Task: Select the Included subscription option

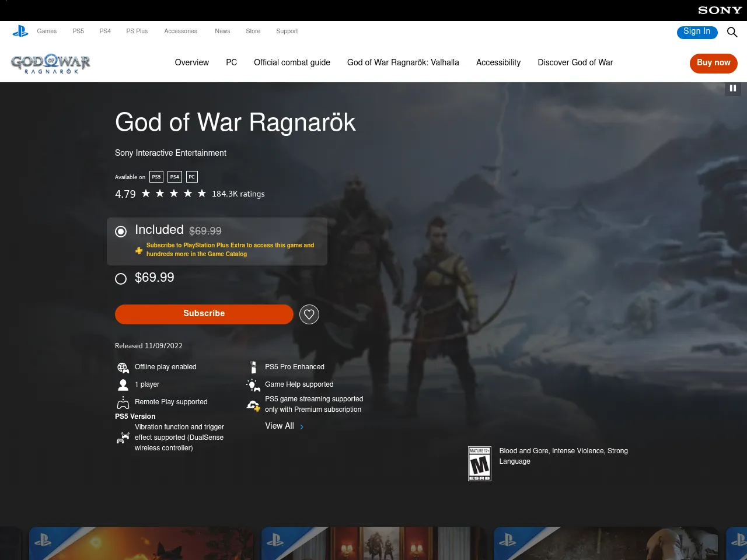Action: [x=121, y=232]
